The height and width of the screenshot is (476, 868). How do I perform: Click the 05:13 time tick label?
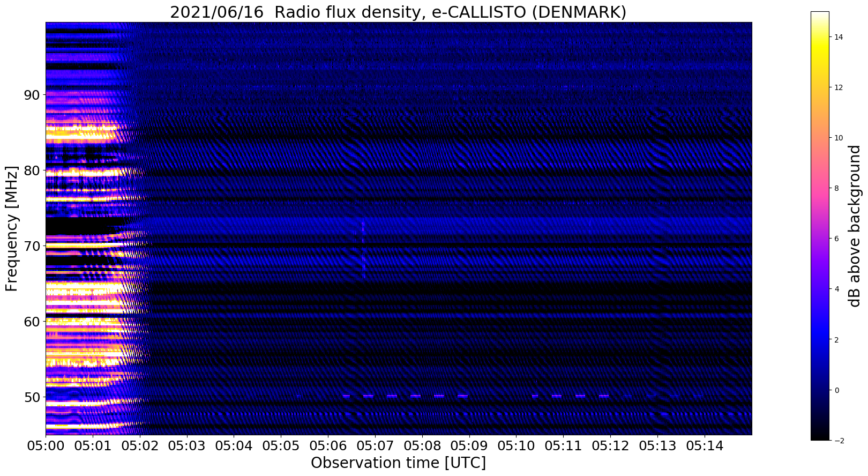(657, 445)
